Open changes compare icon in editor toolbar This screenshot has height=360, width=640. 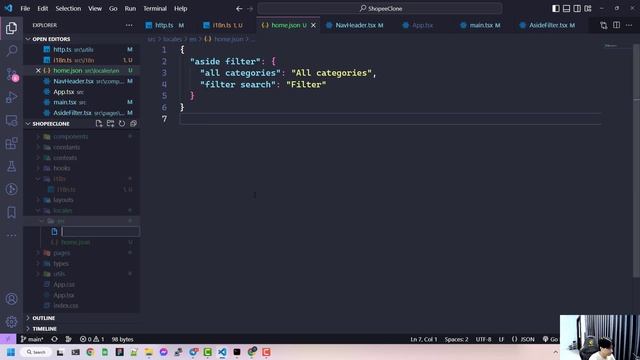604,25
